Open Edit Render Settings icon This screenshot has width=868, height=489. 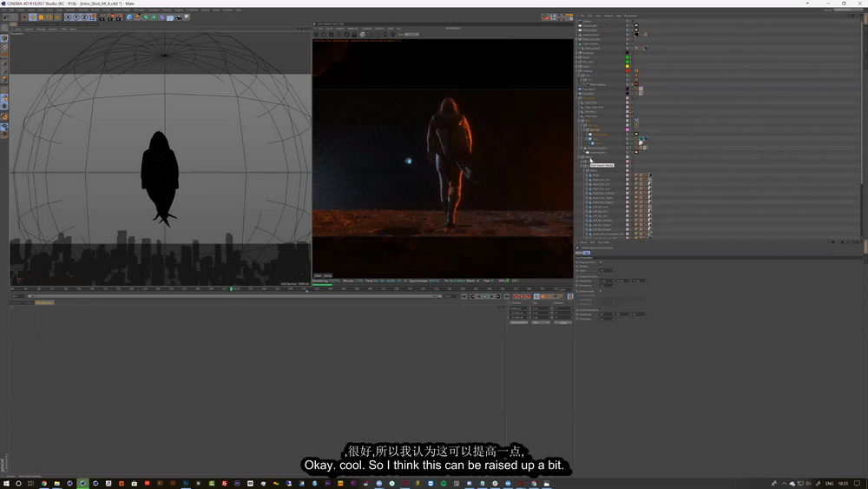[119, 17]
